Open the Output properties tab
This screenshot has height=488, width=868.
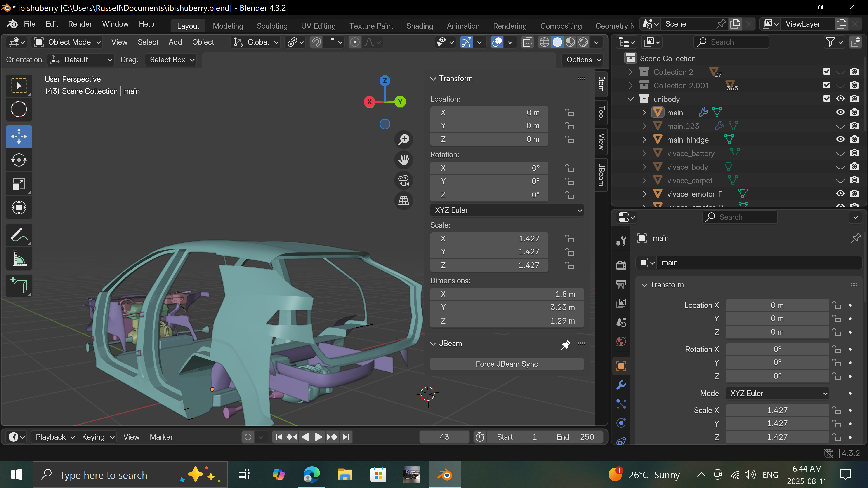[x=621, y=284]
